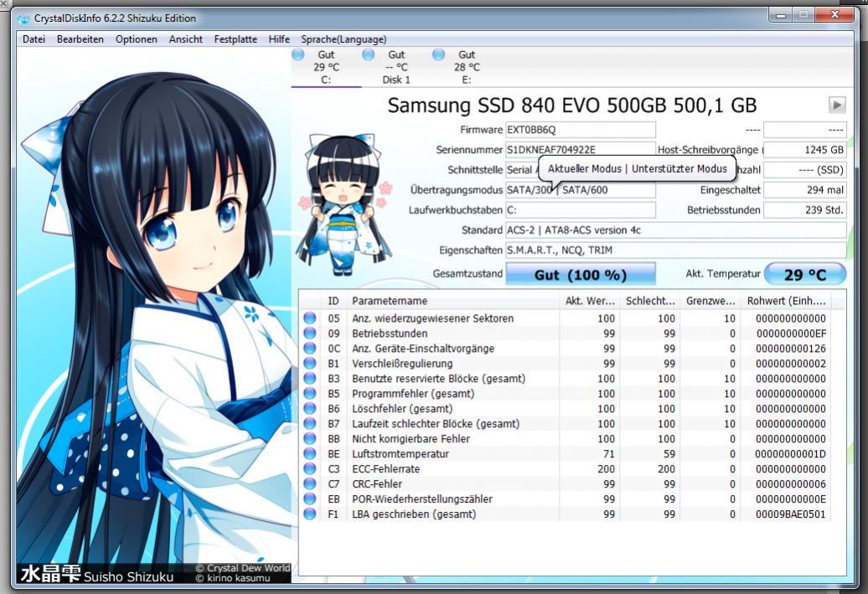Click the 29 °C temperature button
This screenshot has width=868, height=594.
tap(805, 275)
